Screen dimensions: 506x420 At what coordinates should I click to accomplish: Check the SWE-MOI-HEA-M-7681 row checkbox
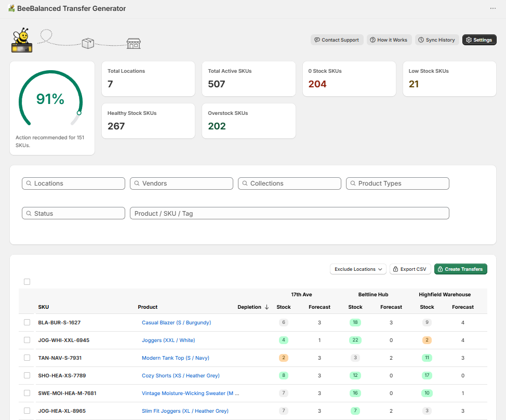click(27, 393)
